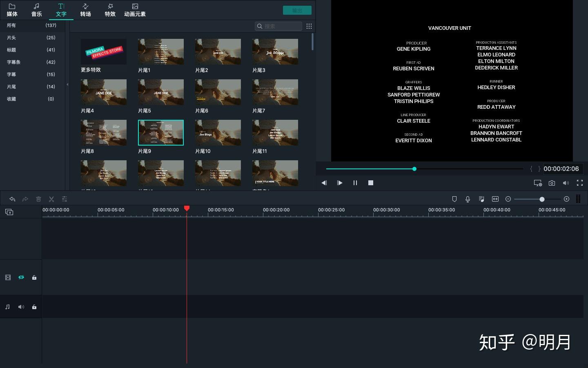Select the 片尾1 title template
The width and height of the screenshot is (588, 368).
(x=161, y=52)
